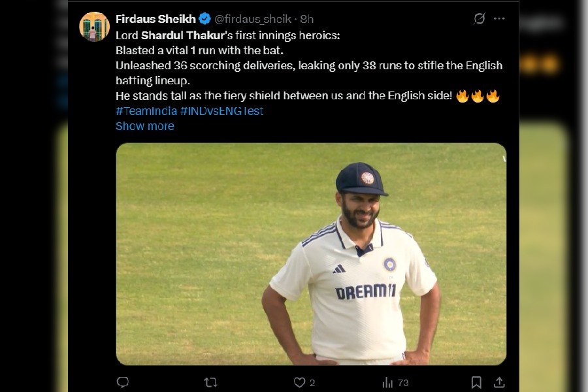The image size is (588, 392).
Task: Open the #TeamIndia hashtag
Action: pos(146,111)
